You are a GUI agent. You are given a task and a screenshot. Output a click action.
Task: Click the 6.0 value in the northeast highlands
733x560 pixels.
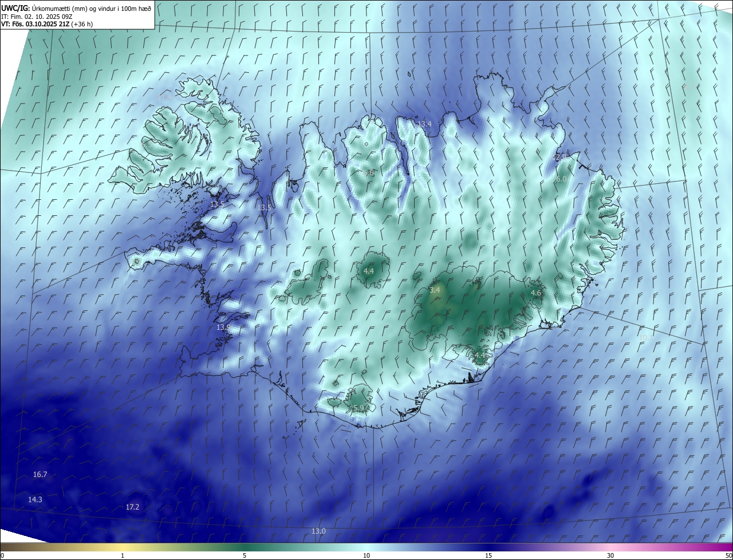click(x=561, y=179)
